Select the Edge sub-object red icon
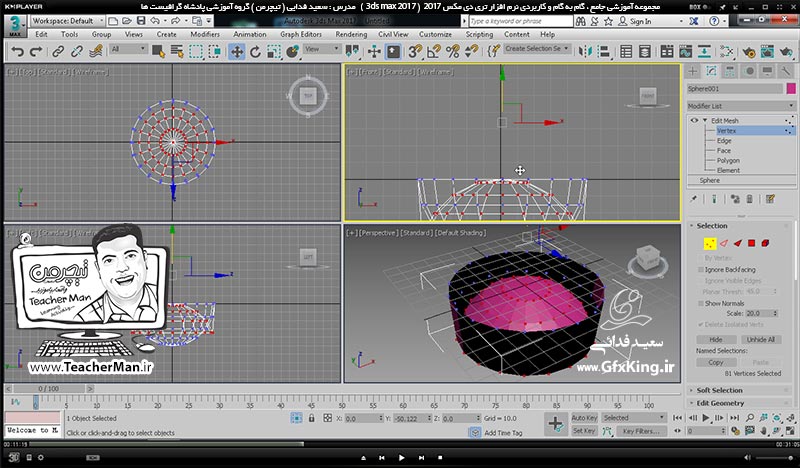Screen dimensions: 800x468 [x=723, y=243]
